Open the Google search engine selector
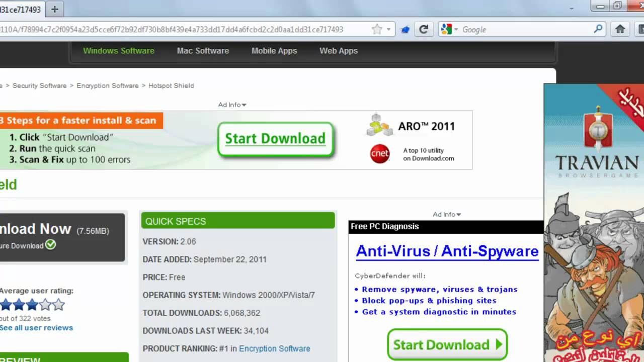 pyautogui.click(x=449, y=30)
